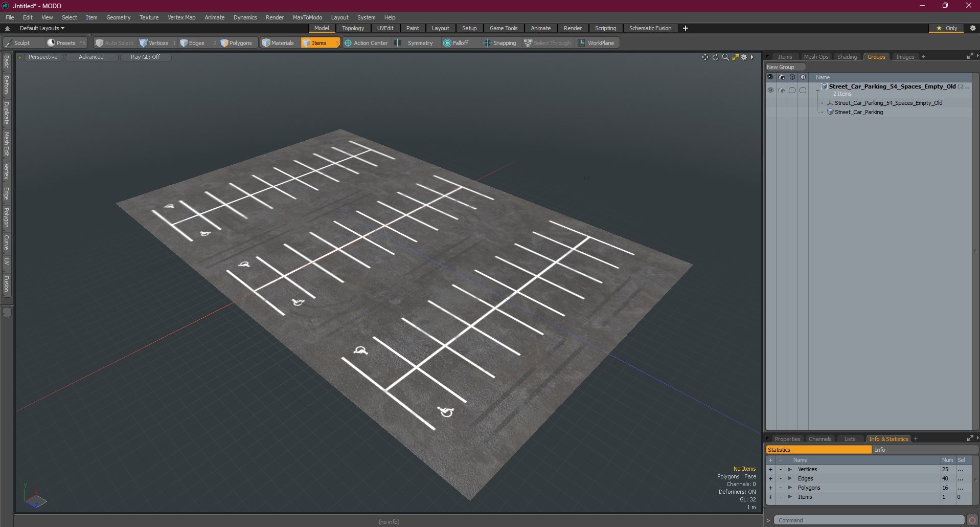Open the Presets browser
Image resolution: width=980 pixels, height=527 pixels.
point(66,43)
